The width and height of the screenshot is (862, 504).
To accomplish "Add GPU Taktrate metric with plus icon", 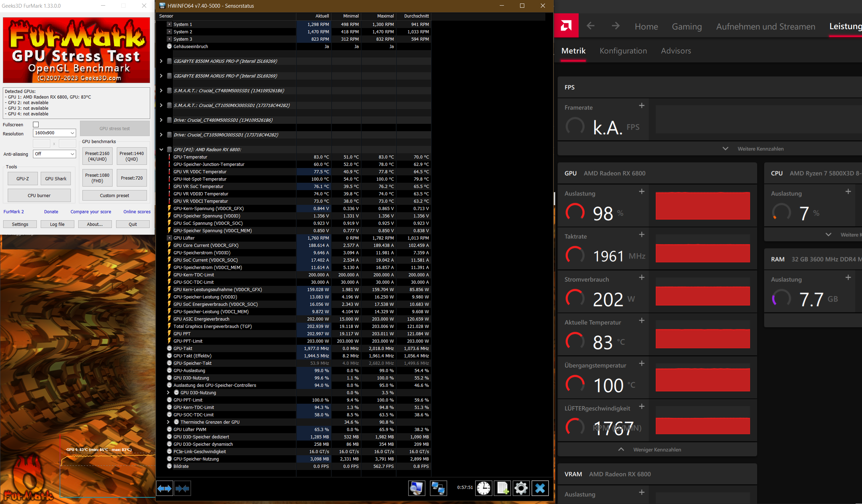I will coord(641,235).
